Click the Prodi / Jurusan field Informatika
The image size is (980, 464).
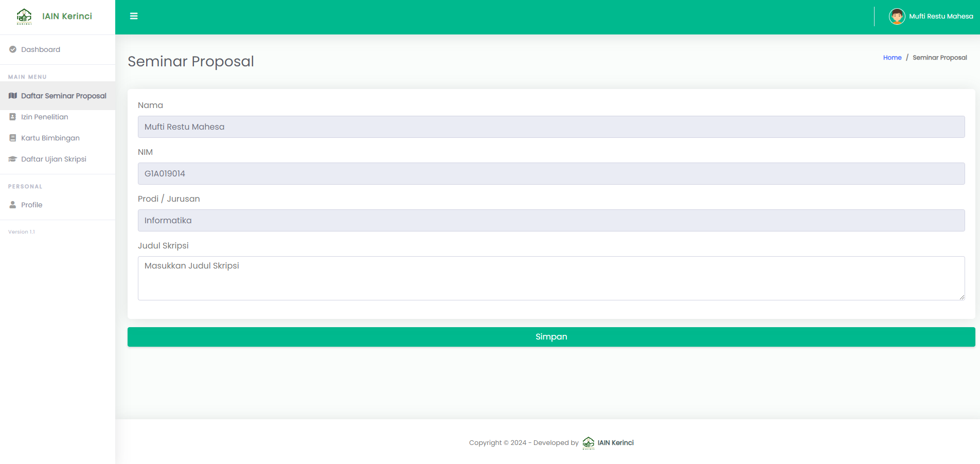(x=551, y=221)
